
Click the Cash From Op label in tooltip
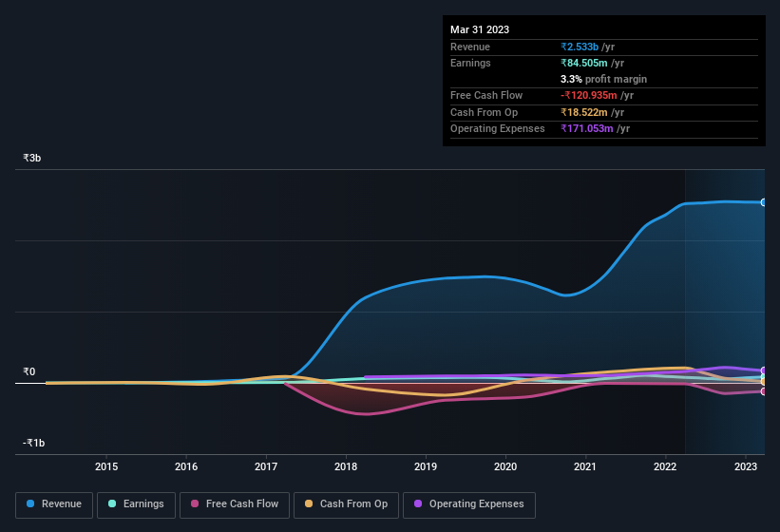pos(484,112)
